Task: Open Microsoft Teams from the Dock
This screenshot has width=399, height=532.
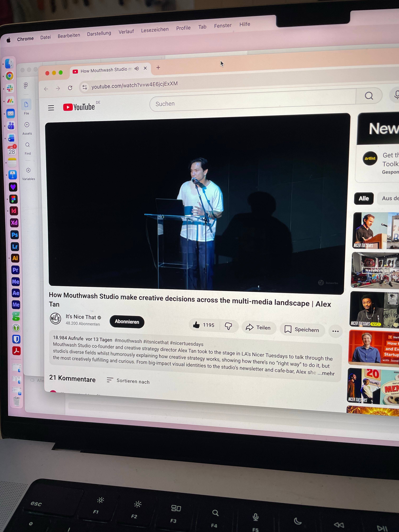Action: point(11,125)
